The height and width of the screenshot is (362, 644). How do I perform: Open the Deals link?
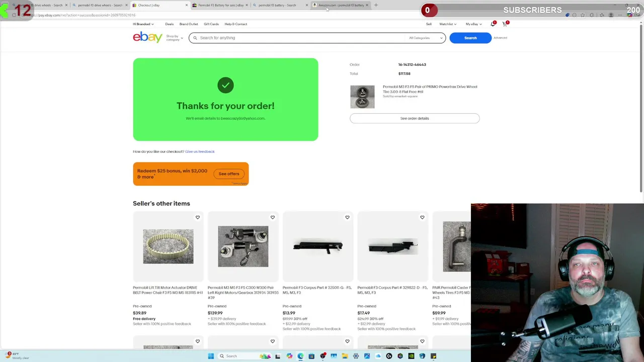click(x=169, y=24)
